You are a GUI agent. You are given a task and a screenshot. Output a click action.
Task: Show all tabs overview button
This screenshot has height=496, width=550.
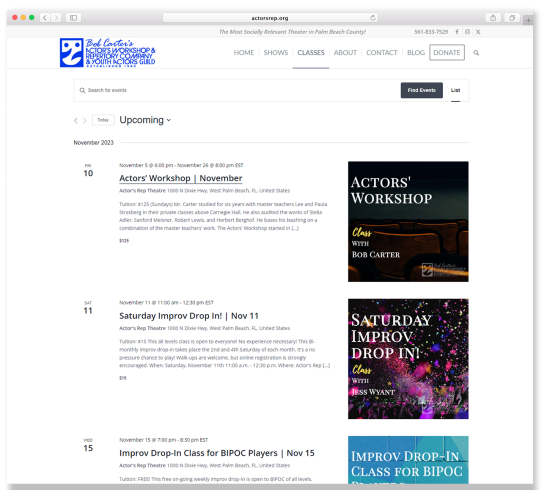coord(512,18)
